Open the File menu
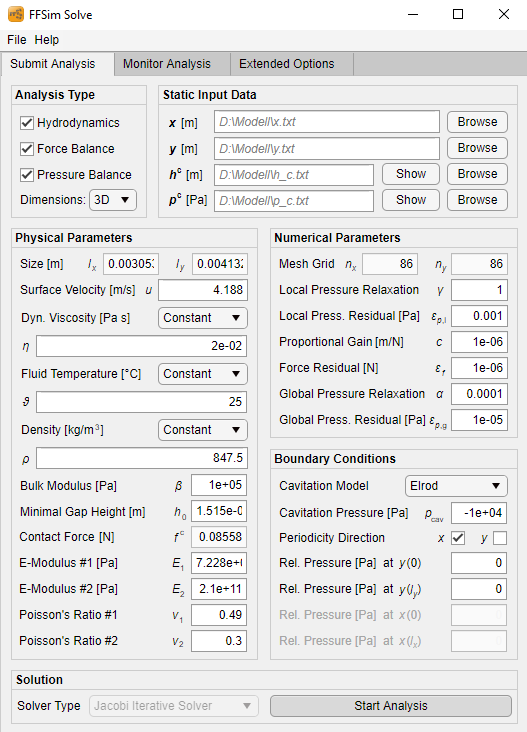Screen dimensions: 527x732 pos(17,40)
